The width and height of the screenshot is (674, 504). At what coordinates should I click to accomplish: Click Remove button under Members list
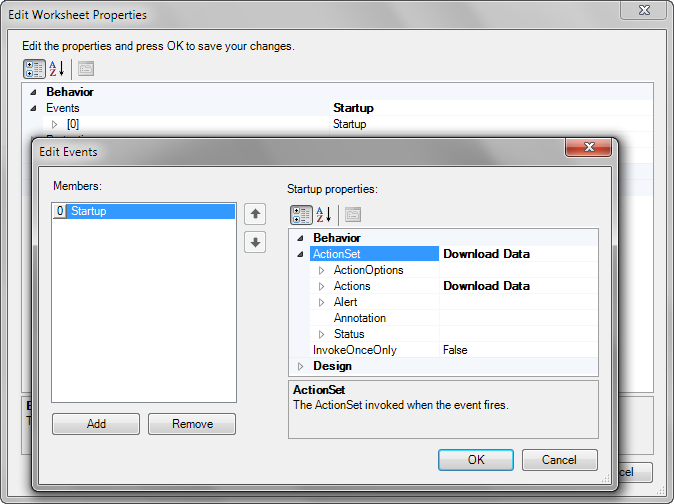click(x=192, y=424)
